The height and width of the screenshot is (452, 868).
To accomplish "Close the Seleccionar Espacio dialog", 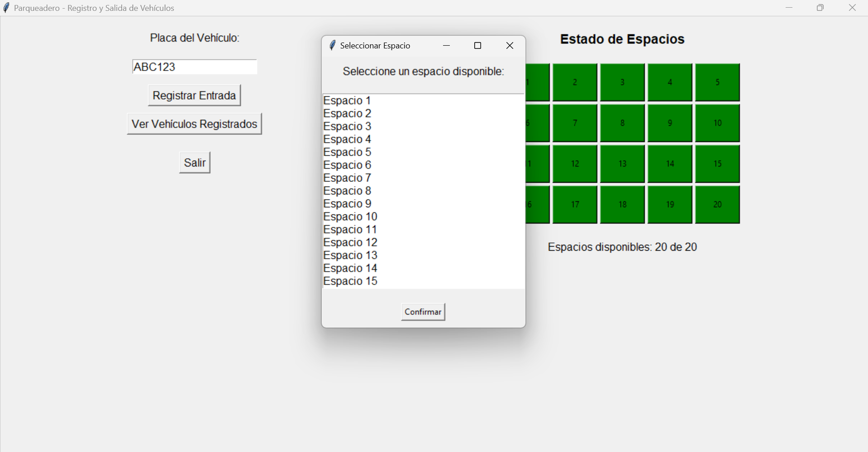I will (x=510, y=46).
